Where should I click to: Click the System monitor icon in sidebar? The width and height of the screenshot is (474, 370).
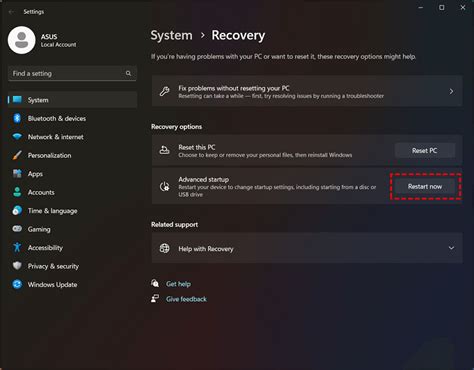point(17,100)
